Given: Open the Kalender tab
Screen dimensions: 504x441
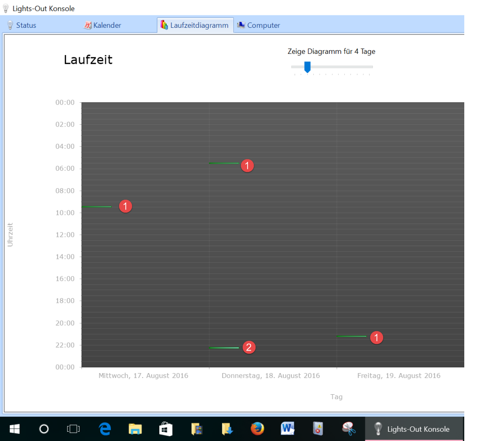Looking at the screenshot, I should (102, 25).
